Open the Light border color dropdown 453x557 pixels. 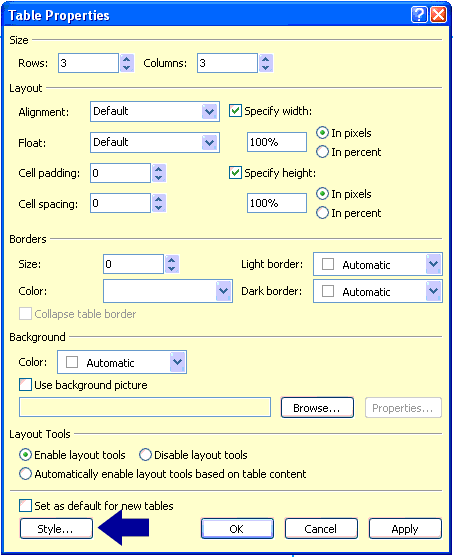[x=433, y=264]
